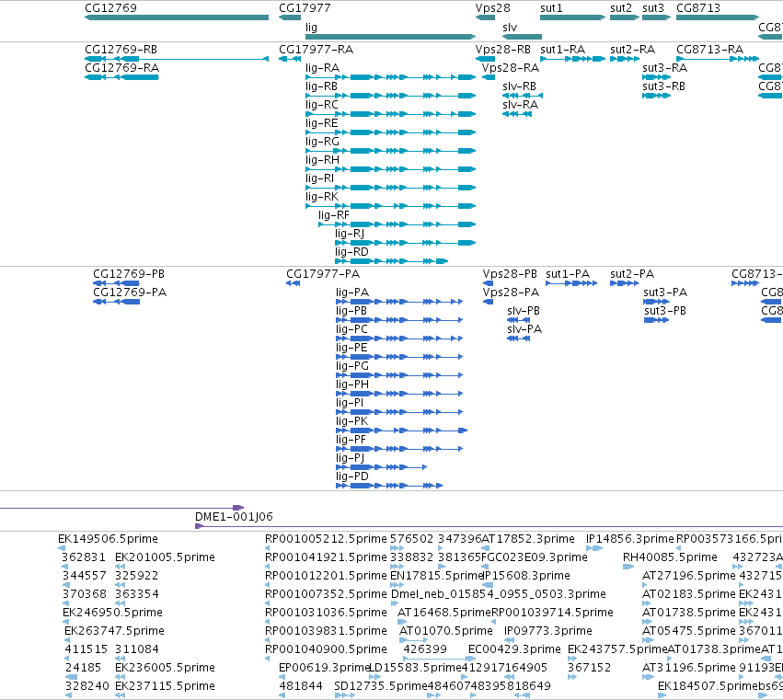
Task: Select EST RP001041921.5prime
Action: click(x=267, y=567)
